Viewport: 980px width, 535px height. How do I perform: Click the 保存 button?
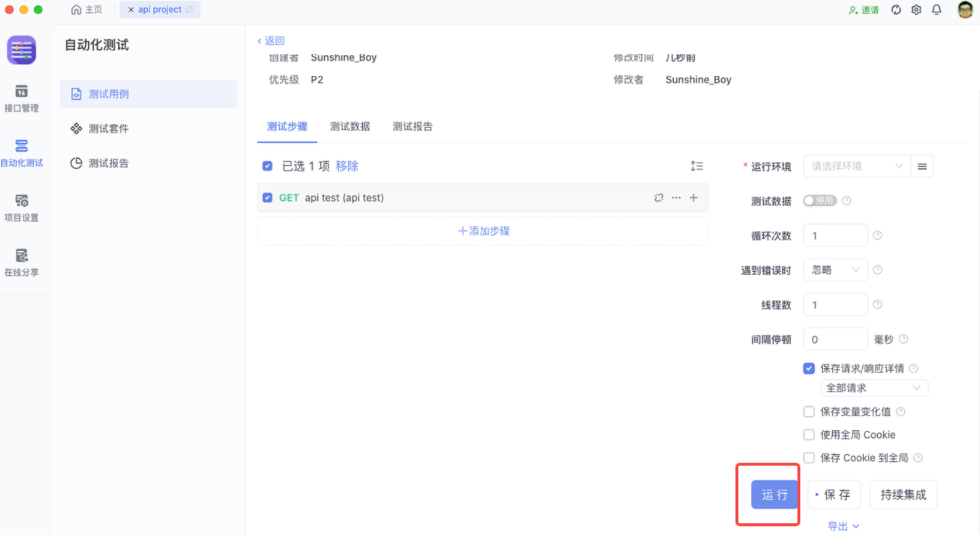point(833,494)
